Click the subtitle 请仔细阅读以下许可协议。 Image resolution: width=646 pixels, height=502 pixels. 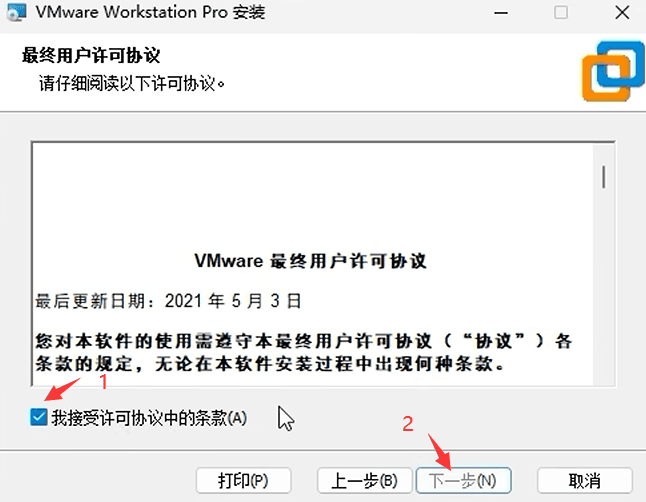point(132,84)
